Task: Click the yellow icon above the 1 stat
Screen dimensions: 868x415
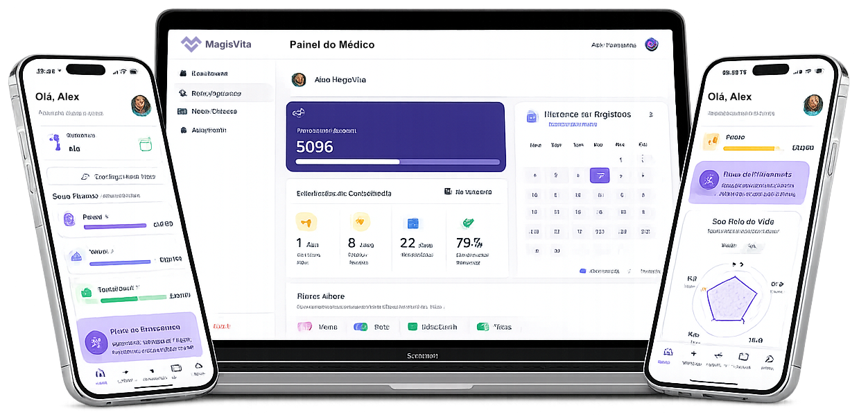Action: click(306, 222)
